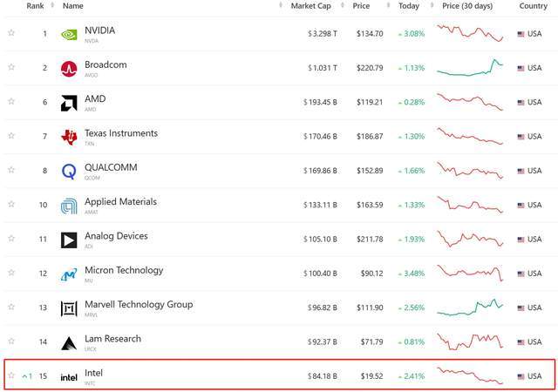Click Lam Research 30-day sparkline

tap(470, 341)
